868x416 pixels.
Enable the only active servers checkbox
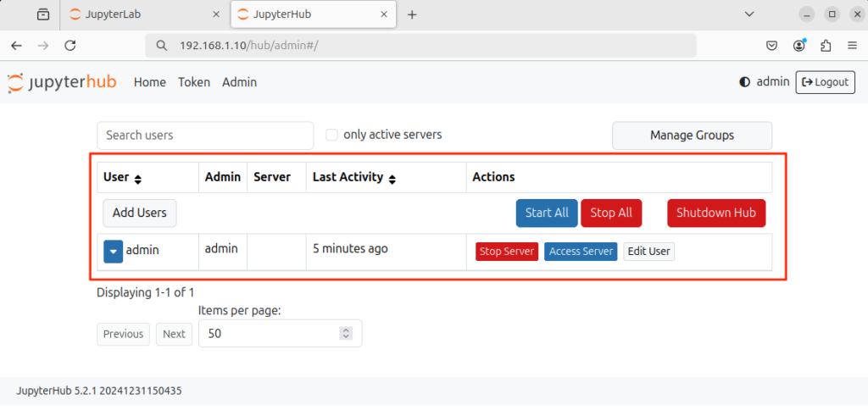pyautogui.click(x=332, y=135)
